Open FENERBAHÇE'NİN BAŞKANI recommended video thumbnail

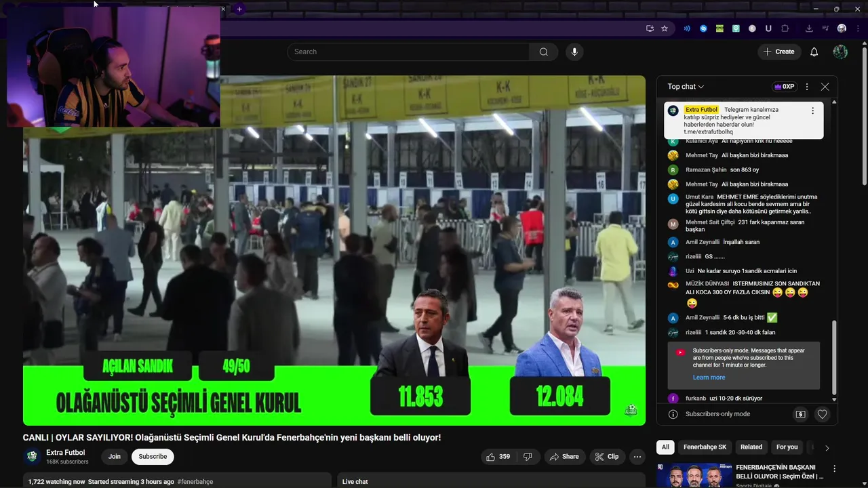pyautogui.click(x=694, y=476)
